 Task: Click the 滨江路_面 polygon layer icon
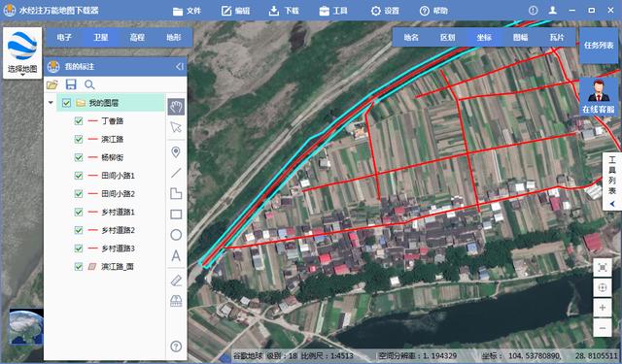point(92,267)
